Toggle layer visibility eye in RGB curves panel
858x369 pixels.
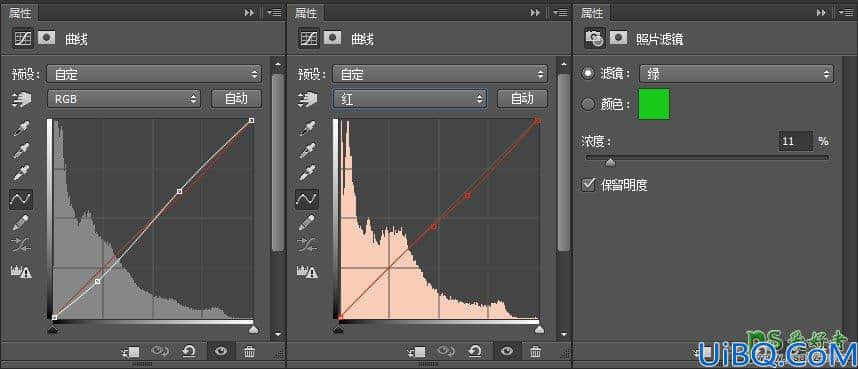coord(221,351)
